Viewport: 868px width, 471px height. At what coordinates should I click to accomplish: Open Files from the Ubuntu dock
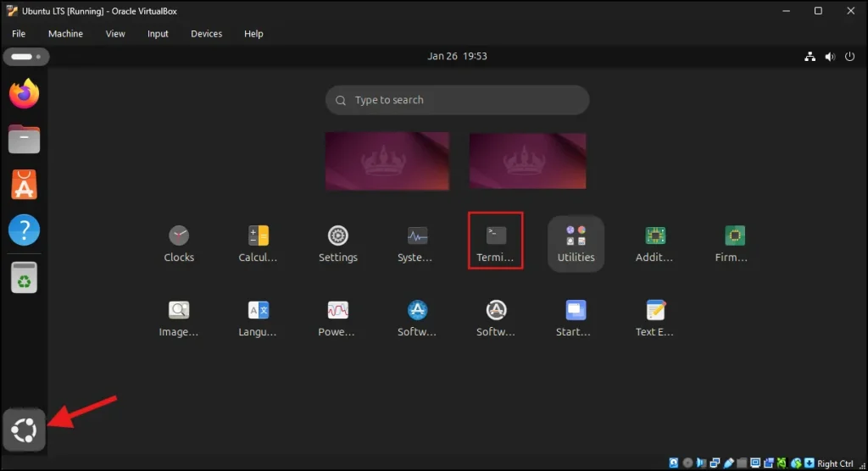point(24,139)
